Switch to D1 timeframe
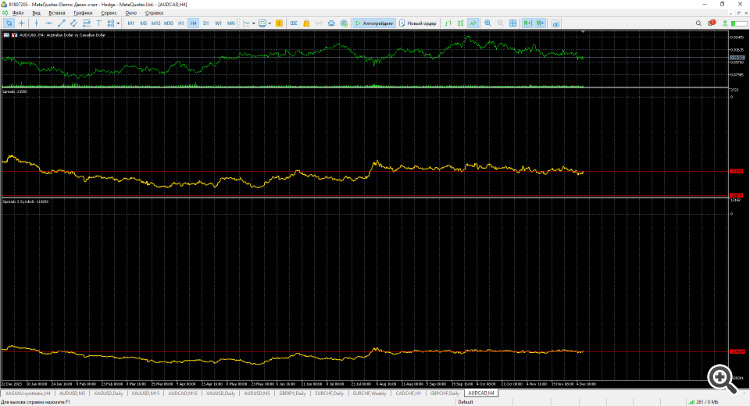The height and width of the screenshot is (406, 750). [x=206, y=23]
